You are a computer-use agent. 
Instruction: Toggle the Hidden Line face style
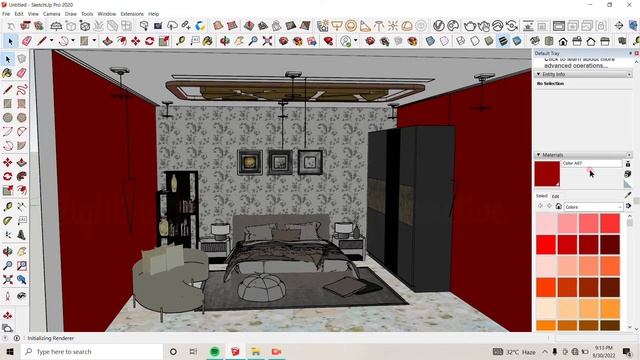pyautogui.click(x=475, y=41)
